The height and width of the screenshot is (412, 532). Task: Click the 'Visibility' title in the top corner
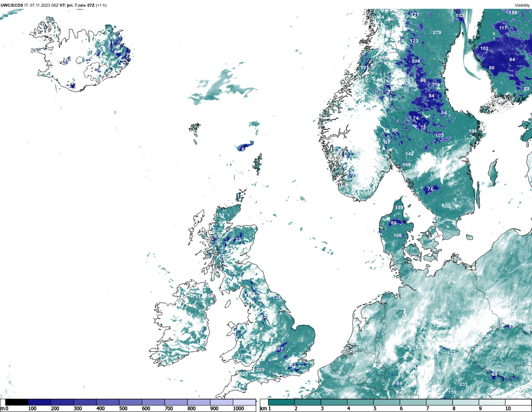pos(522,5)
